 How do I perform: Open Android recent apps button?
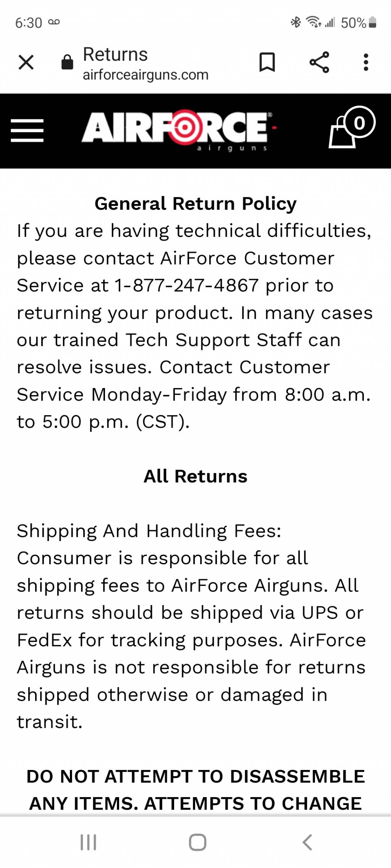click(x=88, y=842)
